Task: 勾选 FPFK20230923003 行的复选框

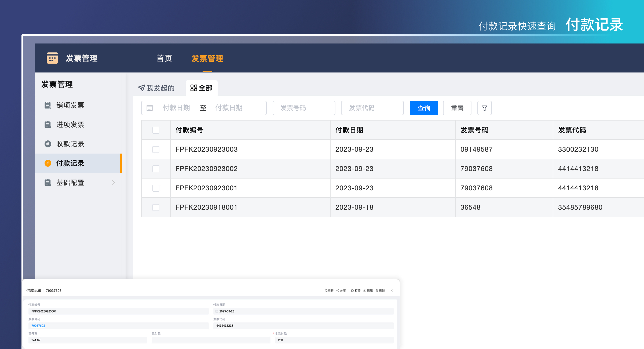Action: [156, 149]
